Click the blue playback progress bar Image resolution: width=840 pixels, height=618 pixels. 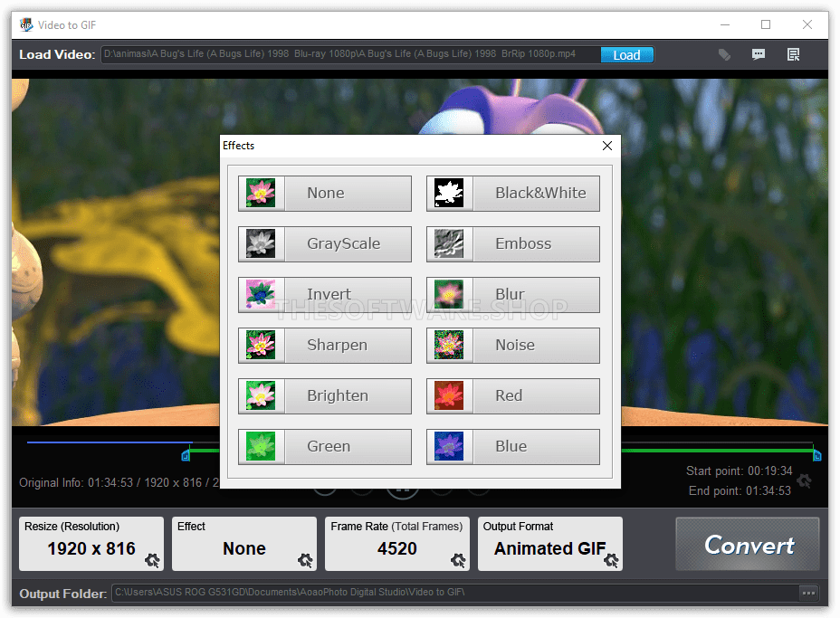110,442
